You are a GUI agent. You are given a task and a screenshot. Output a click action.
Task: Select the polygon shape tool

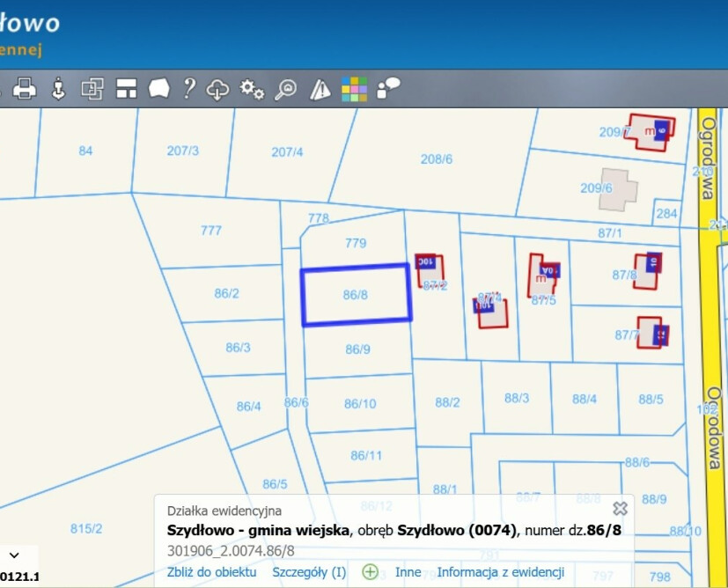[158, 88]
